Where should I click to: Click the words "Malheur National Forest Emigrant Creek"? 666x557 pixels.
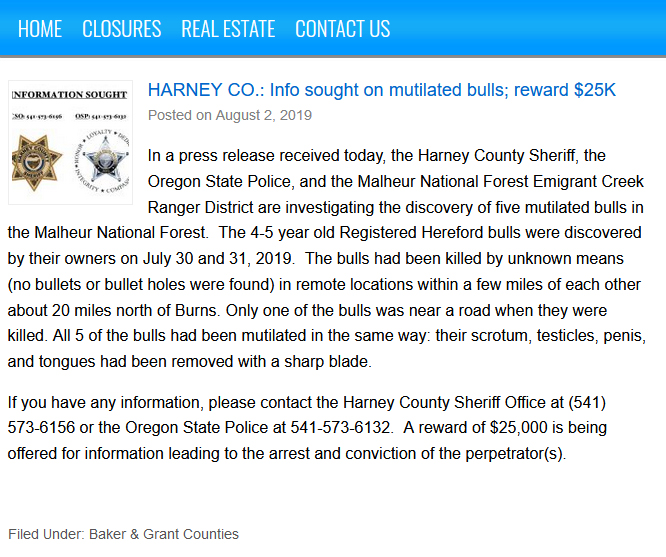pyautogui.click(x=500, y=181)
